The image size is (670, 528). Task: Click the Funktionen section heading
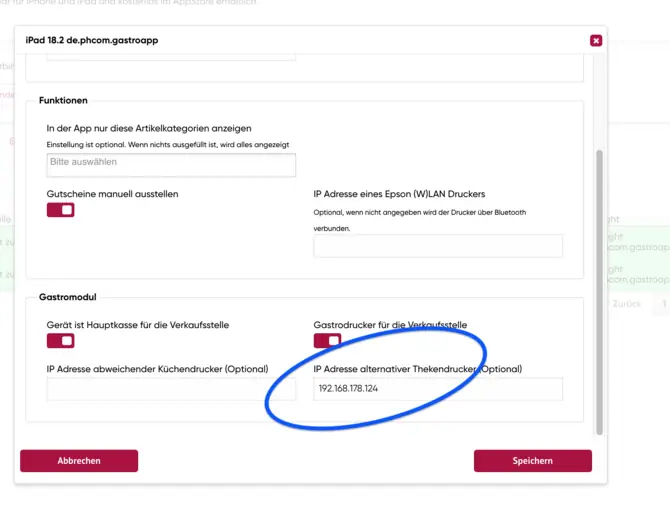[64, 101]
